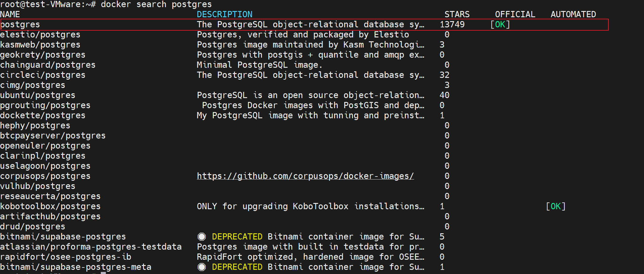Select the bitnami/supabase-postgres-meta image name
Image resolution: width=644 pixels, height=274 pixels.
point(76,267)
